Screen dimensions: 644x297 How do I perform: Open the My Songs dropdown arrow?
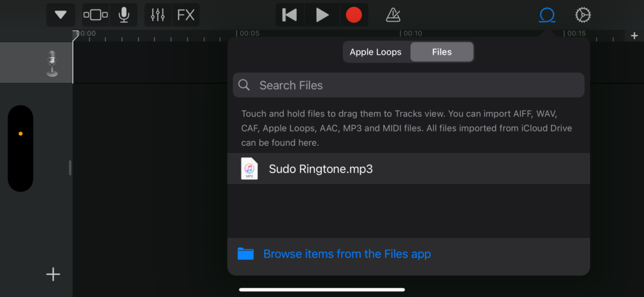[61, 15]
